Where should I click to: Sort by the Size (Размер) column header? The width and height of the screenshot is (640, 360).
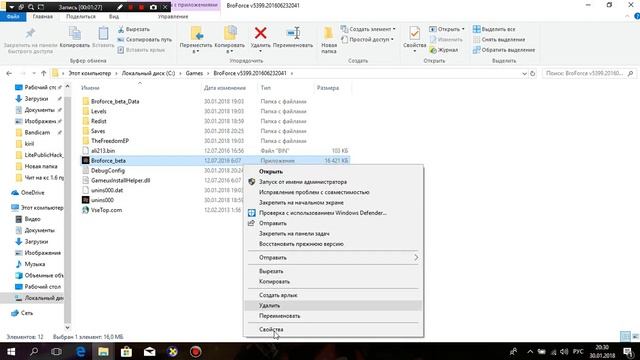[x=328, y=88]
